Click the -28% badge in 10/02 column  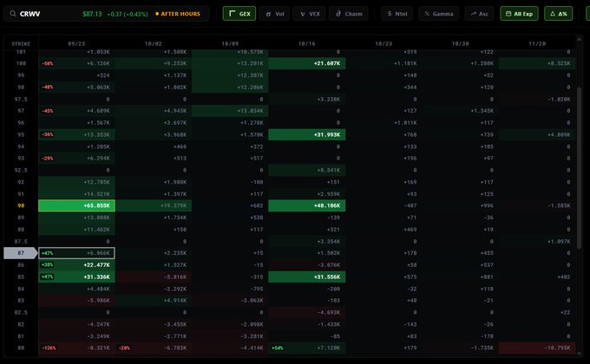tap(124, 348)
